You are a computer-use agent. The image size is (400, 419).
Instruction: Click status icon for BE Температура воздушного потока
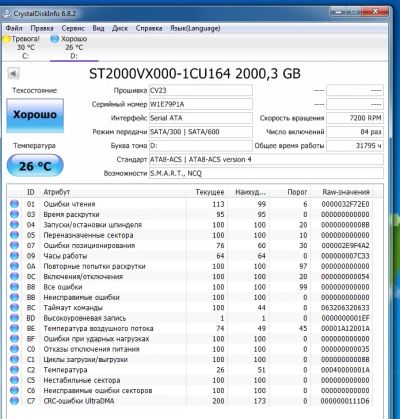pyautogui.click(x=14, y=328)
